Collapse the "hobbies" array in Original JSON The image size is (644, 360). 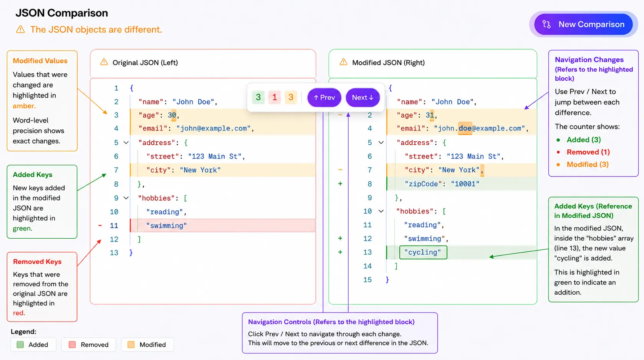click(x=126, y=198)
